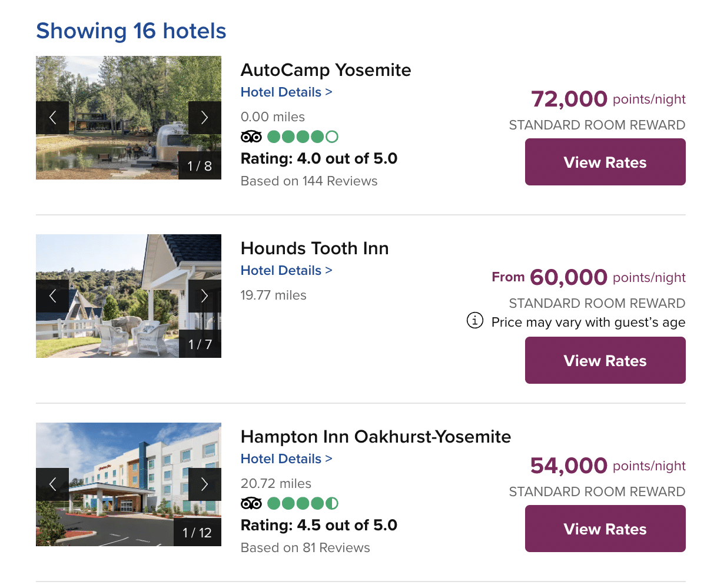717x588 pixels.
Task: Go to previous Hounds Tooth Inn photo
Action: pyautogui.click(x=52, y=296)
